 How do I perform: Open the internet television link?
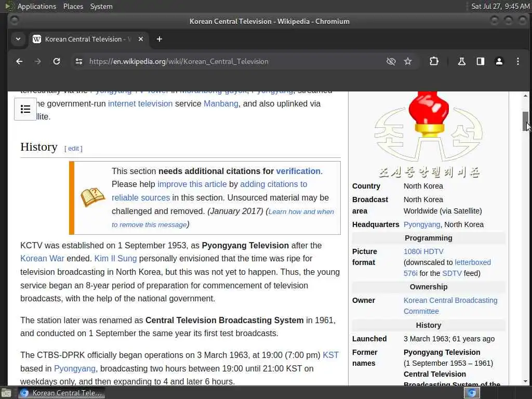pyautogui.click(x=140, y=103)
